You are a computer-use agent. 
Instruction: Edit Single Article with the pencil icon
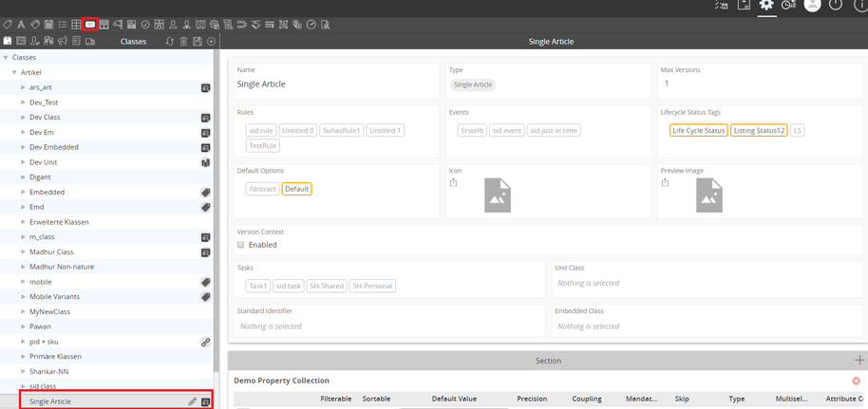192,401
